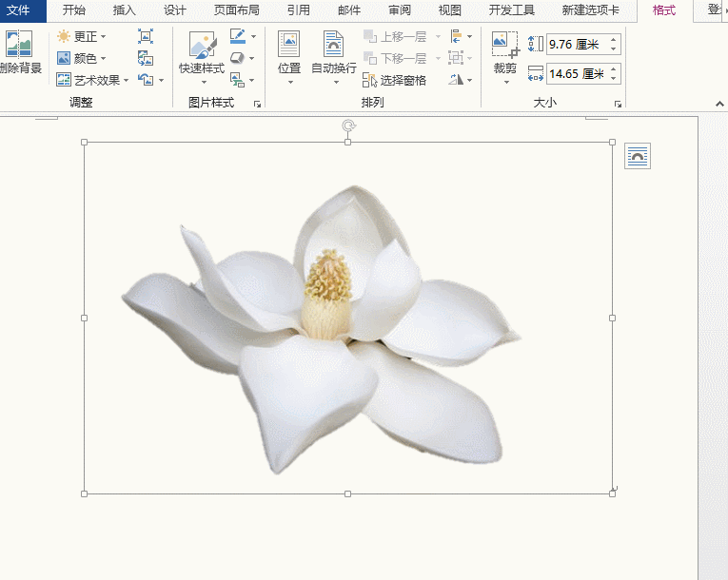Switch to the 插入 insert tab

point(125,10)
